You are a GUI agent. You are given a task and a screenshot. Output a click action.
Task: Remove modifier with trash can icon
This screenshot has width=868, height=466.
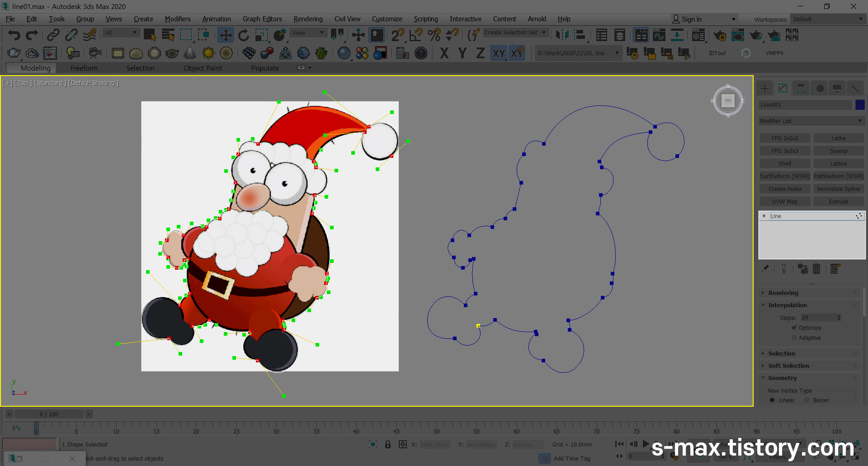pyautogui.click(x=816, y=269)
